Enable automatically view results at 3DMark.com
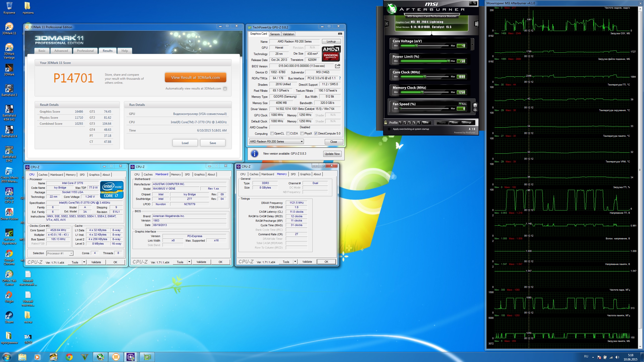 coord(225,88)
